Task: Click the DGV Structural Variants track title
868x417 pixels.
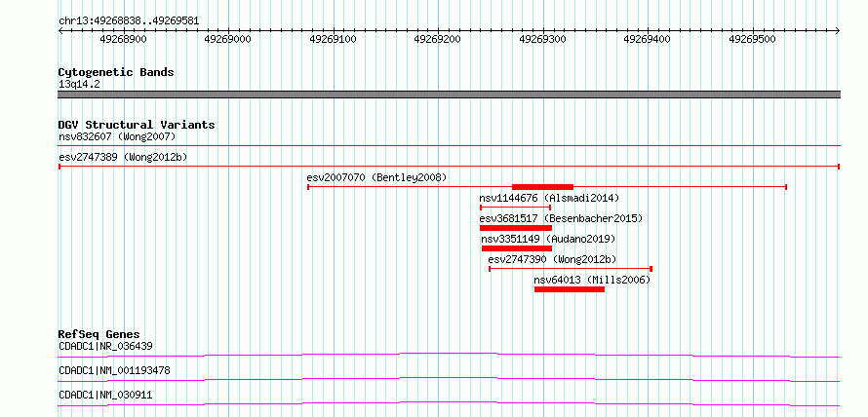Action: pos(137,125)
